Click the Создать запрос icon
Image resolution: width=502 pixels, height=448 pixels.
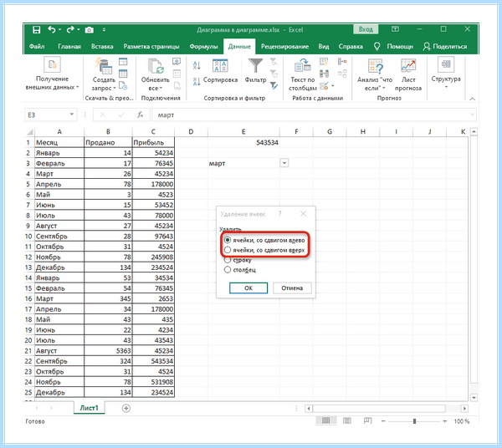pos(103,66)
